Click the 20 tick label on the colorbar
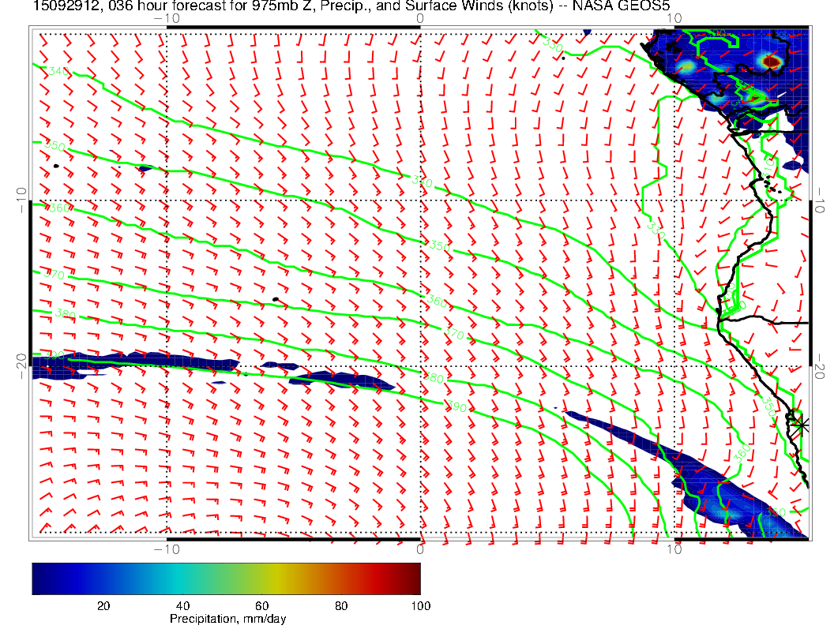The height and width of the screenshot is (644, 834). click(x=103, y=605)
